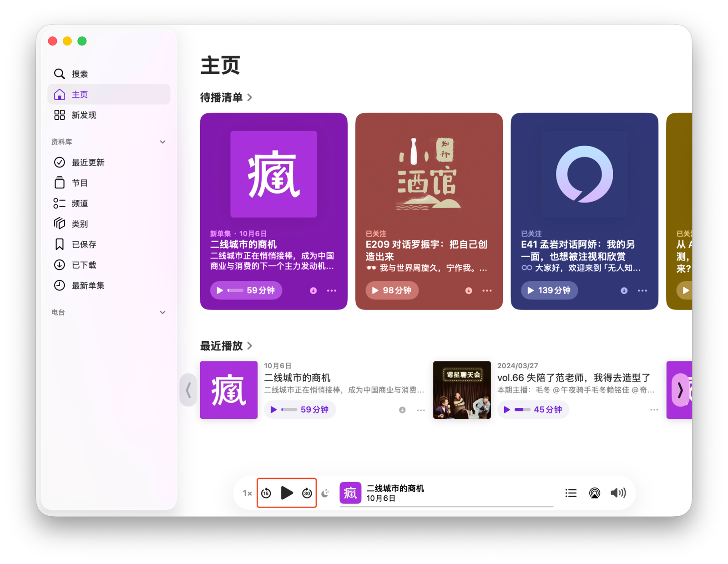Download the E41 孟岩对话阿娇 episode

(624, 290)
